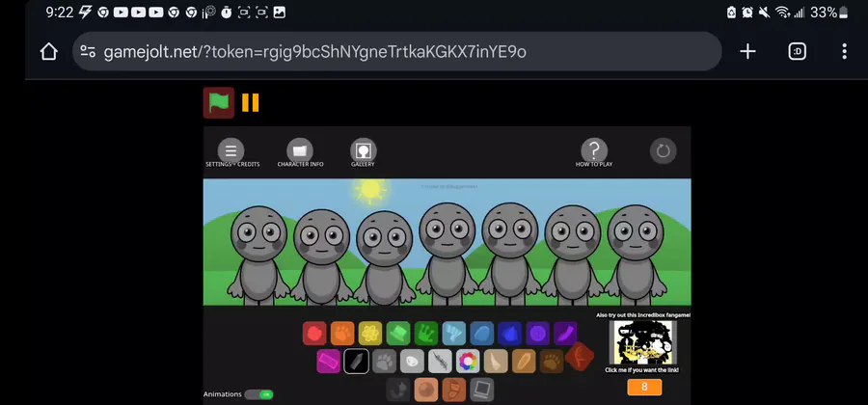Viewport: 868px width, 405px height.
Task: Select the red round fruit sound icon
Action: [314, 333]
